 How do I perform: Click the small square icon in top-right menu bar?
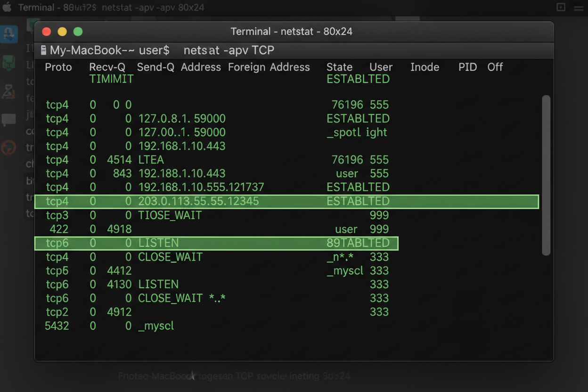point(561,8)
